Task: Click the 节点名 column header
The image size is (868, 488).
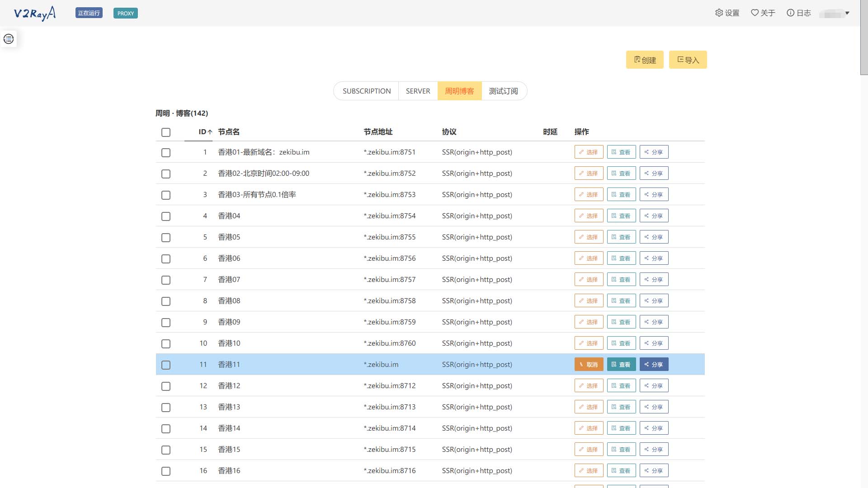Action: (x=229, y=132)
